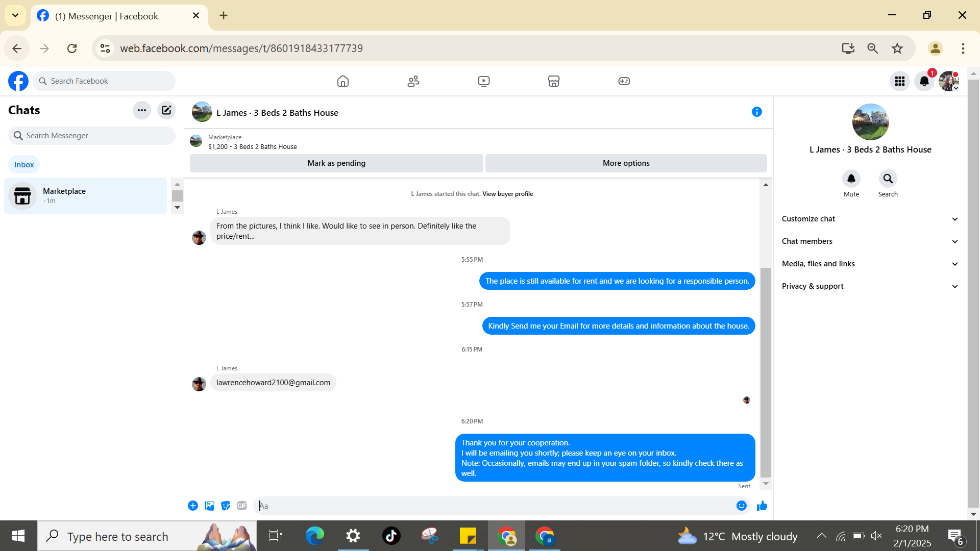This screenshot has width=980, height=551.
Task: Mute this conversation with the bell icon
Action: coord(851,179)
